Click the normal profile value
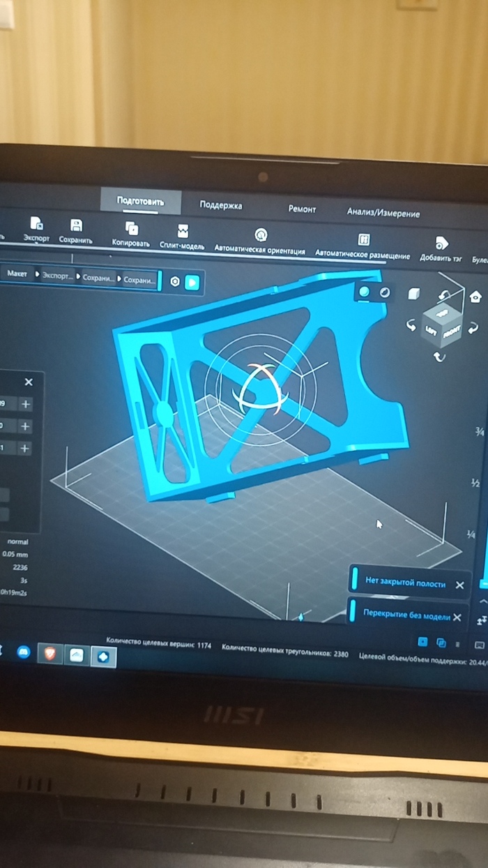This screenshot has height=868, width=488. click(x=17, y=541)
